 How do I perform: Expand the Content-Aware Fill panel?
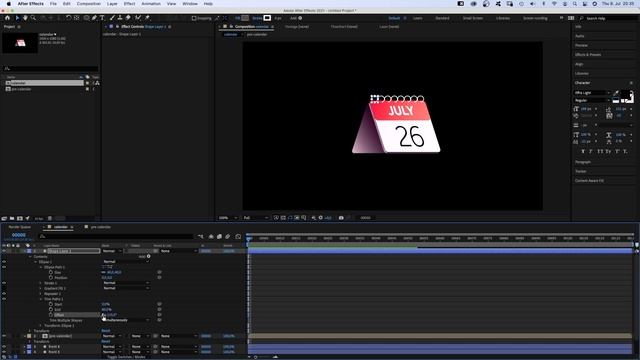click(589, 180)
